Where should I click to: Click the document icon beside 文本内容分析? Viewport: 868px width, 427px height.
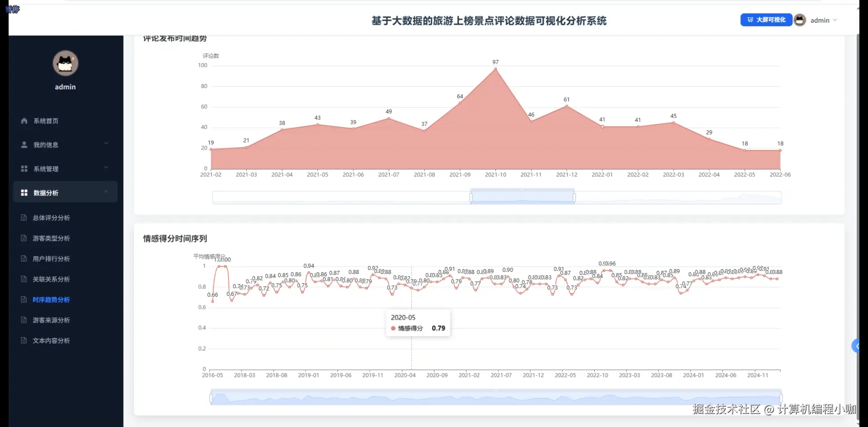coord(24,340)
